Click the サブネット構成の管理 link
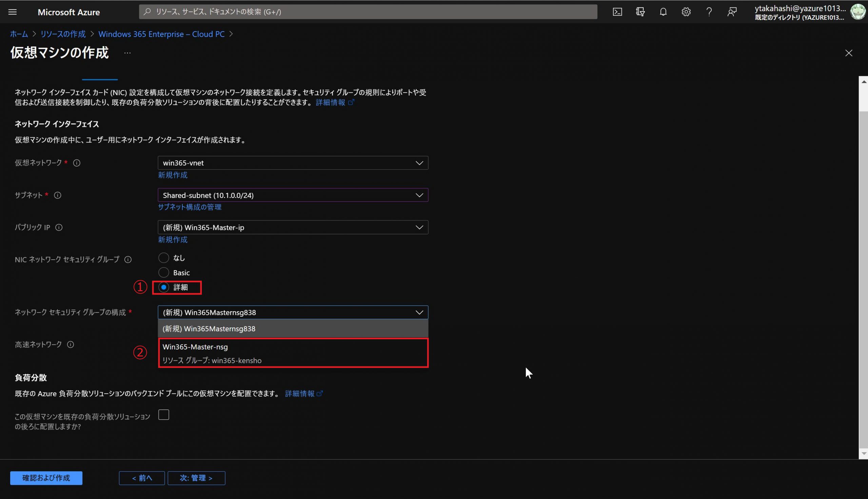Screen dimensions: 868x499 click(x=190, y=207)
